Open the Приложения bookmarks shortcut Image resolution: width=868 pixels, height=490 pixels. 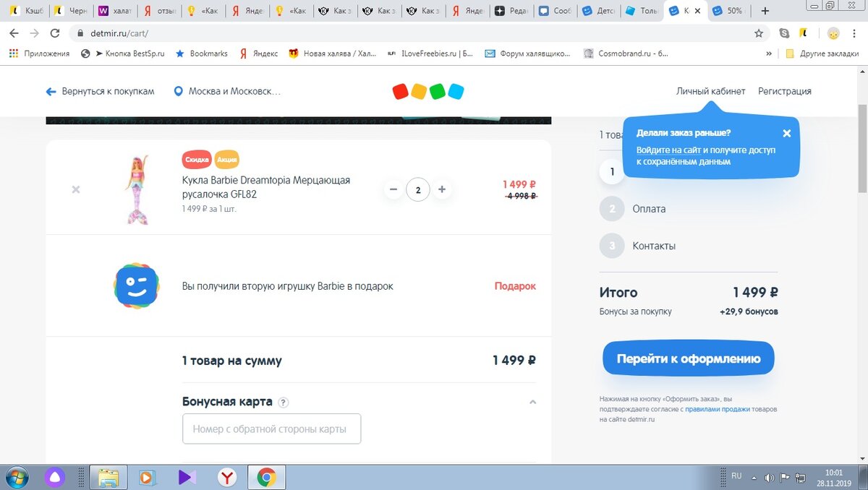(x=39, y=53)
